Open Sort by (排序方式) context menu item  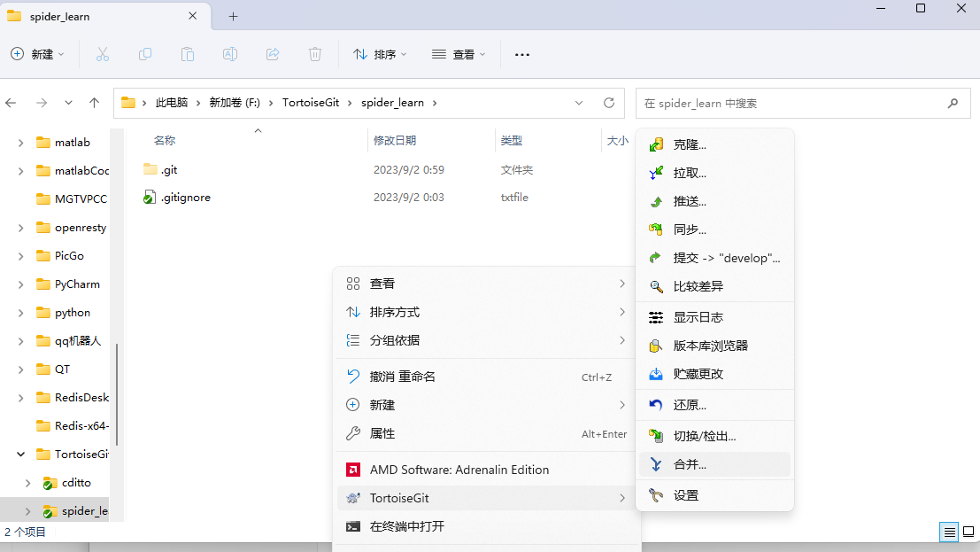tap(486, 312)
